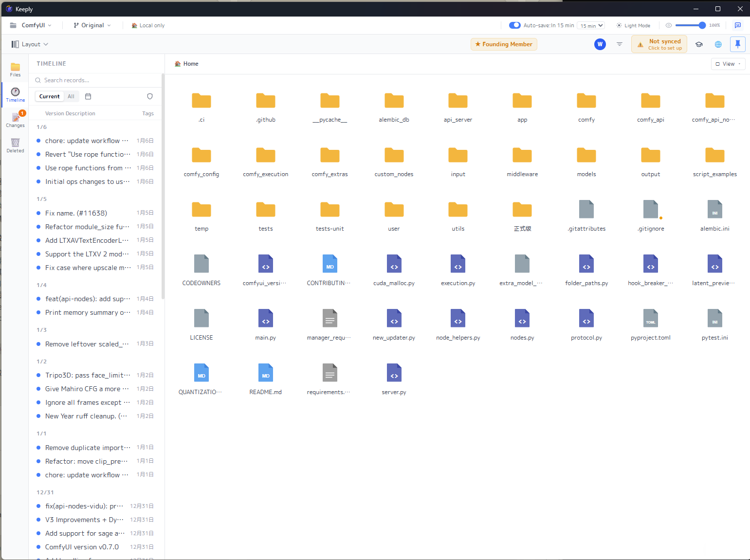
Task: Select 'Add LTXAVTextEncoderL…' record
Action: pyautogui.click(x=95, y=240)
